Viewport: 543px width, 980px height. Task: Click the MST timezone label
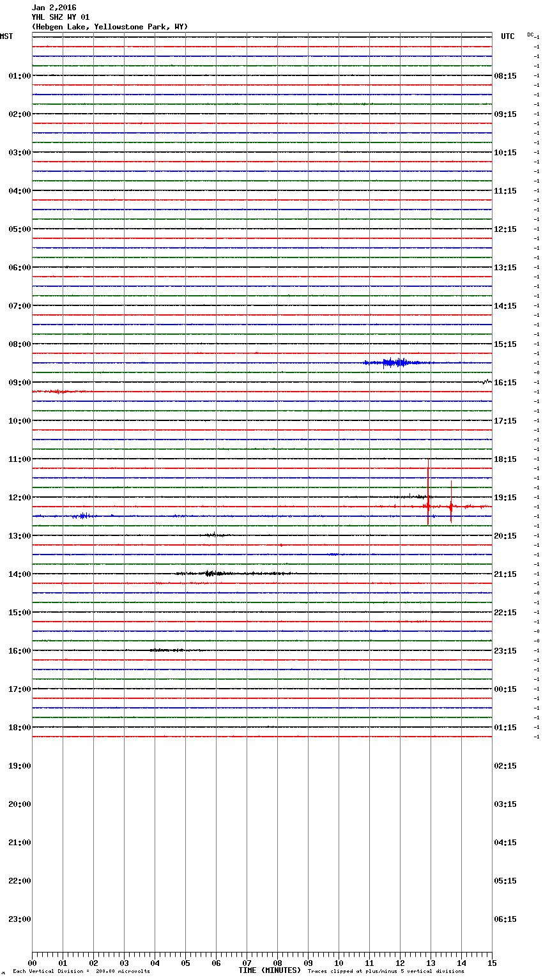pyautogui.click(x=6, y=36)
